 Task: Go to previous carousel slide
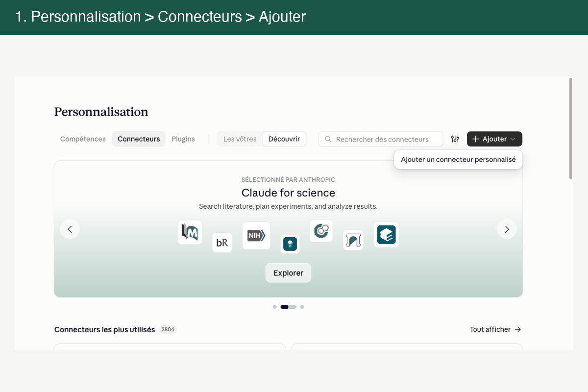[x=70, y=229]
